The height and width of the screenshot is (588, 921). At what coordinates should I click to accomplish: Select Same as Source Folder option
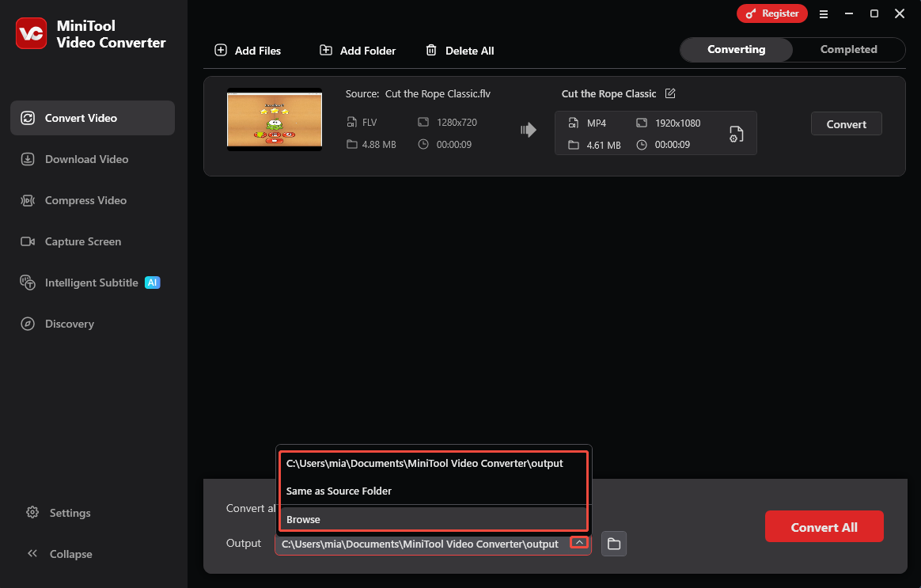pyautogui.click(x=339, y=491)
